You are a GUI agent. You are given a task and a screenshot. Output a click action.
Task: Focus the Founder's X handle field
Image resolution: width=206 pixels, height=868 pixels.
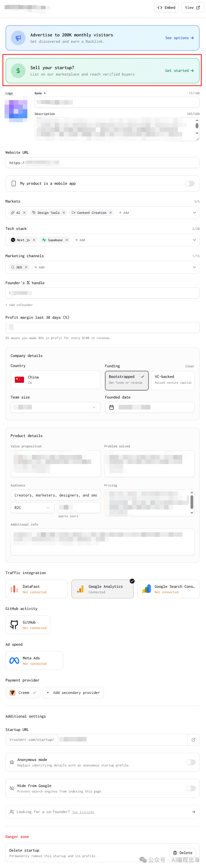click(x=102, y=293)
